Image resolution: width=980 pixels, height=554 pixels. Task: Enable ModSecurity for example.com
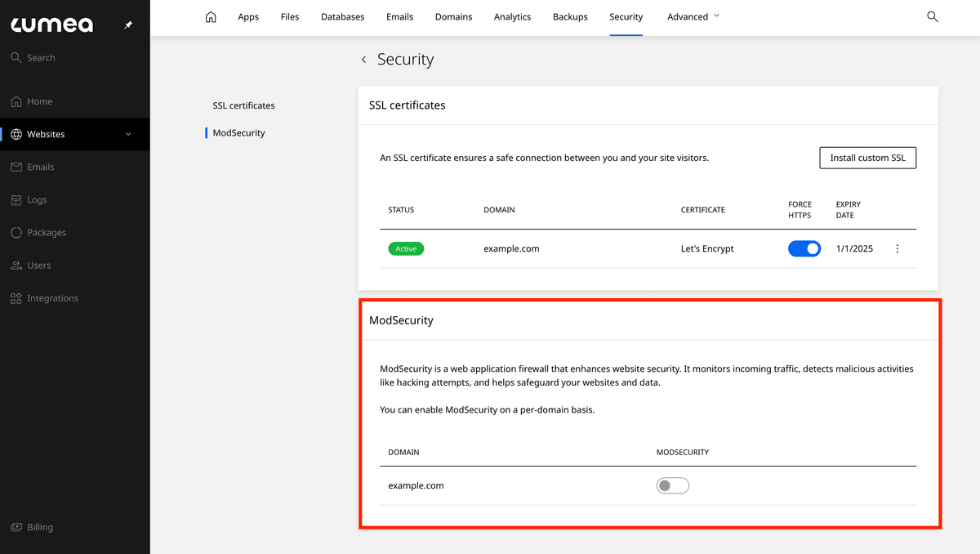[x=673, y=485]
